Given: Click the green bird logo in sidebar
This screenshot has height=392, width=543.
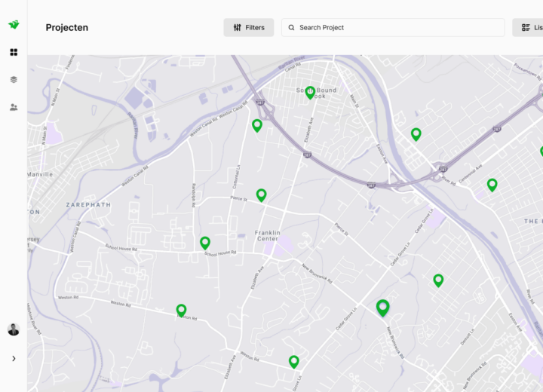Looking at the screenshot, I should tap(14, 25).
